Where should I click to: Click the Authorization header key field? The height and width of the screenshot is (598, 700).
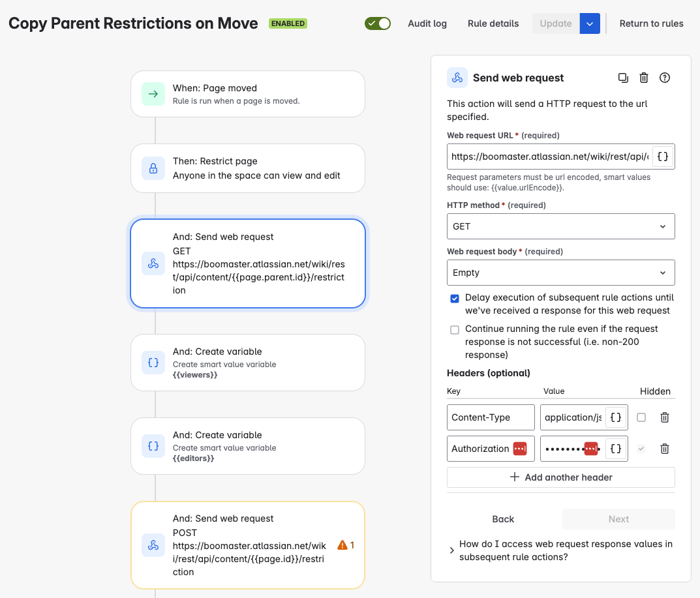tap(491, 449)
